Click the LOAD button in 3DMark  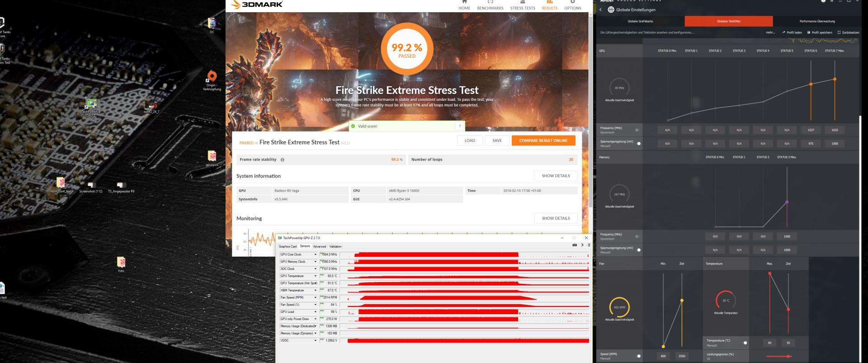(470, 141)
